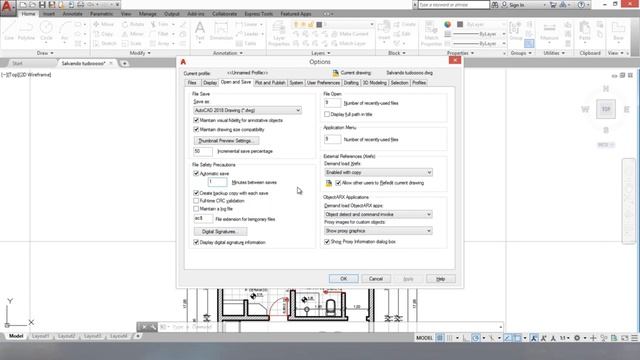Screen dimensions: 640x360
Task: Click the Autodesk App Store cart icon
Action: click(x=553, y=5)
